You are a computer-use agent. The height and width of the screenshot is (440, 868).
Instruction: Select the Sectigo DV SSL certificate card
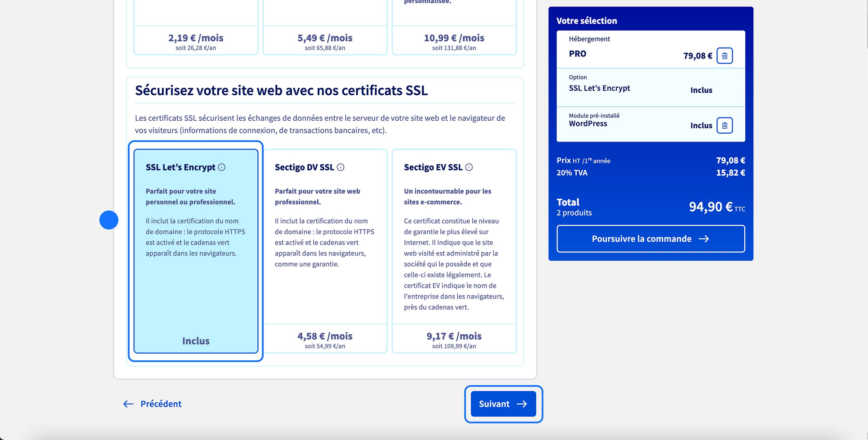pos(325,250)
